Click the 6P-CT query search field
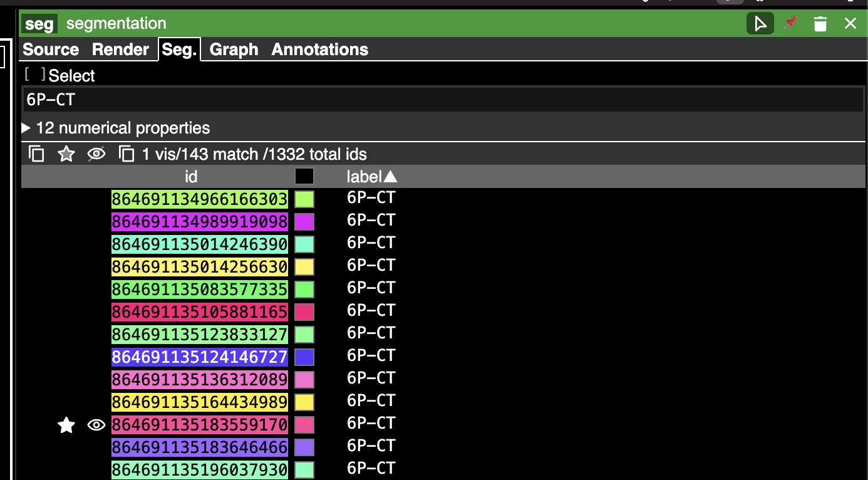This screenshot has height=480, width=868. pos(443,100)
